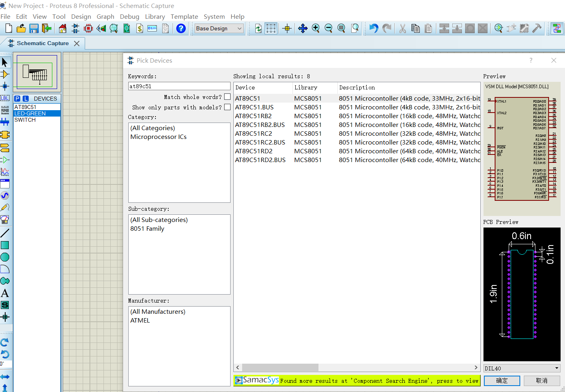Click the results horizontal scrollbar thumb
The width and height of the screenshot is (565, 392).
tap(280, 367)
